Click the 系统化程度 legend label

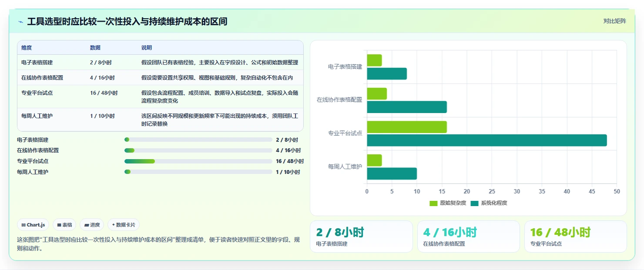494,203
